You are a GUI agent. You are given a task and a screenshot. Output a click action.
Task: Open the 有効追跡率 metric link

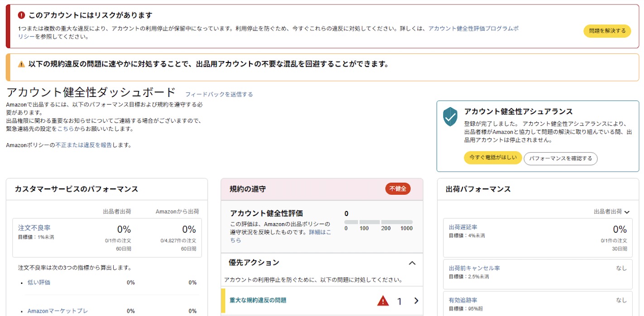[x=463, y=300]
